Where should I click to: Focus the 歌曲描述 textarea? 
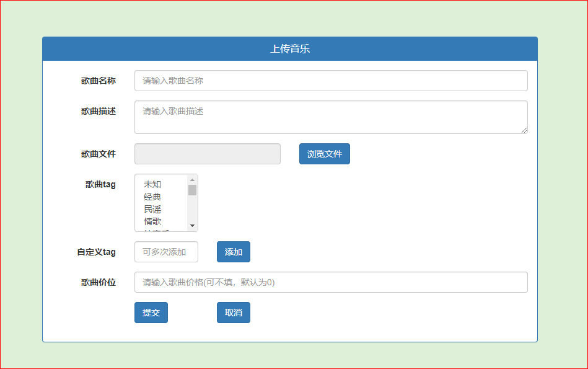(331, 117)
